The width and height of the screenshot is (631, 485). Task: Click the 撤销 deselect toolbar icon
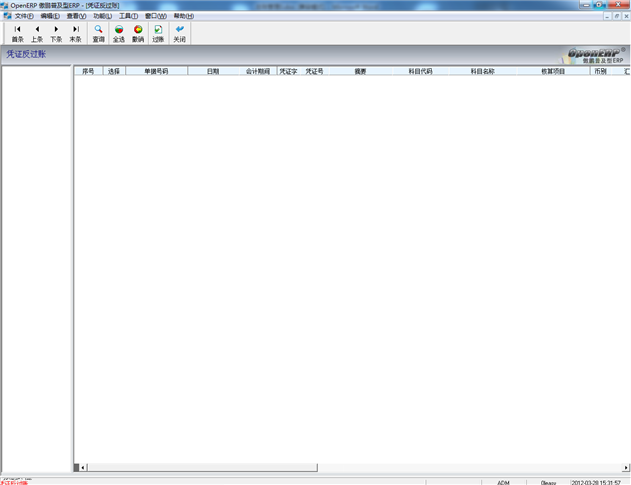pyautogui.click(x=138, y=33)
